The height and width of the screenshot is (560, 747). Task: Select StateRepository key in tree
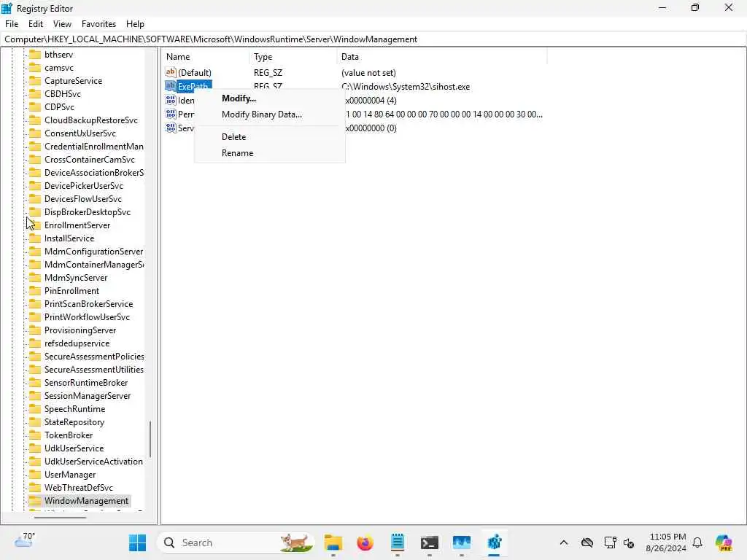[74, 422]
